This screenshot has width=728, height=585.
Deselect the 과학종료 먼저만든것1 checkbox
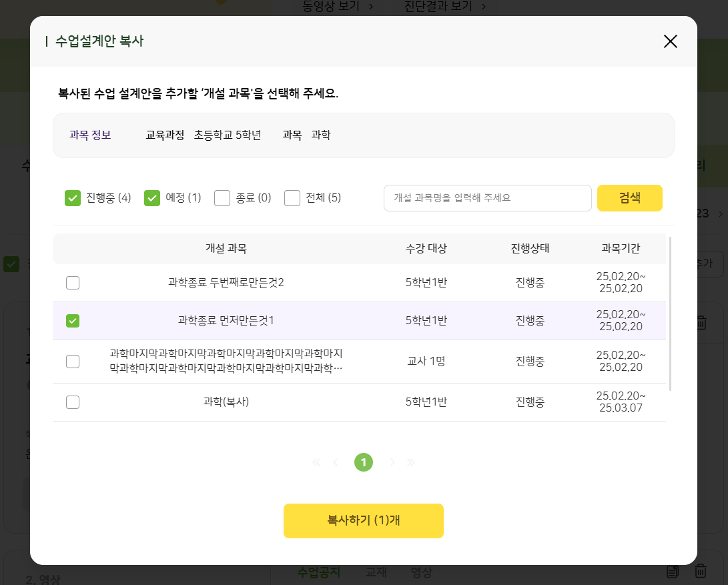click(x=73, y=321)
